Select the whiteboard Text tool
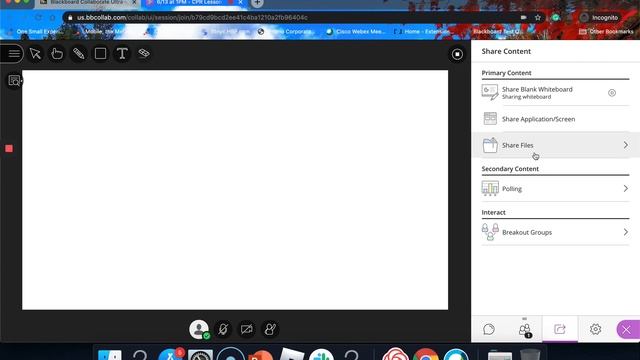The width and height of the screenshot is (640, 360). (122, 53)
